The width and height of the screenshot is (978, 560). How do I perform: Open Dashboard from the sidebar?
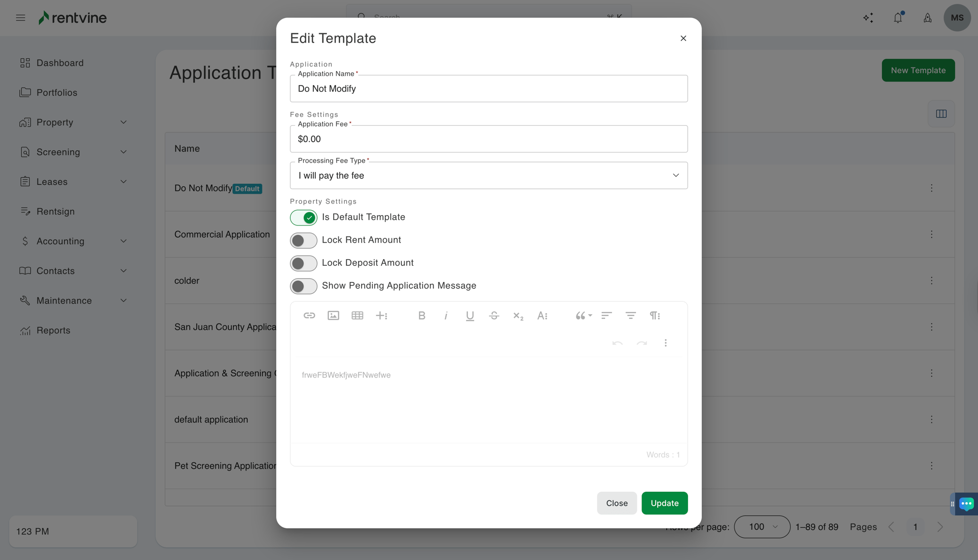(x=60, y=63)
